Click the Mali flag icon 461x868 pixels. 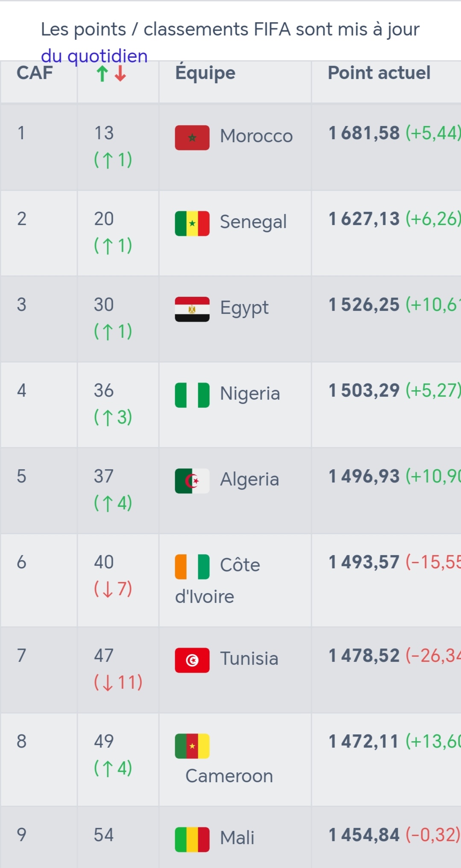click(192, 839)
